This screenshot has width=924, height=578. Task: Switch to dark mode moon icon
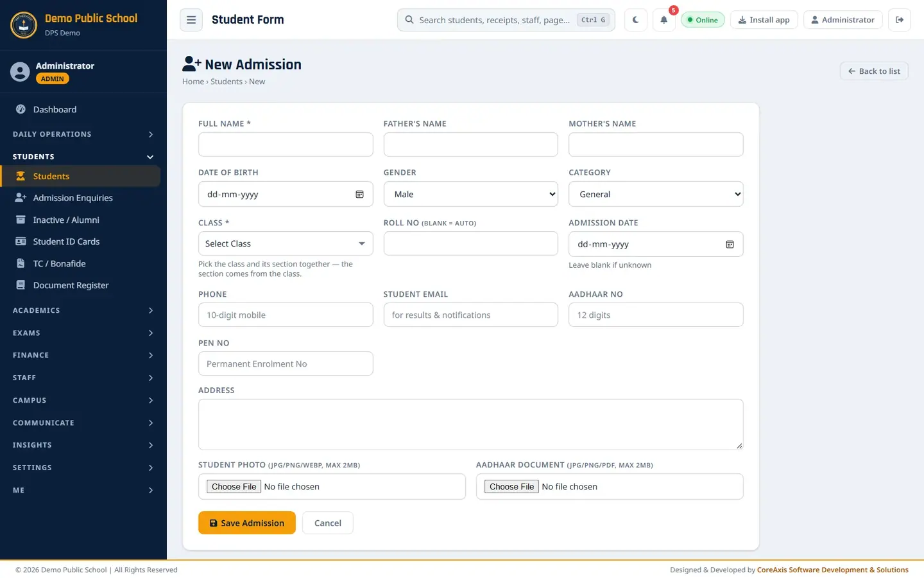pos(635,20)
